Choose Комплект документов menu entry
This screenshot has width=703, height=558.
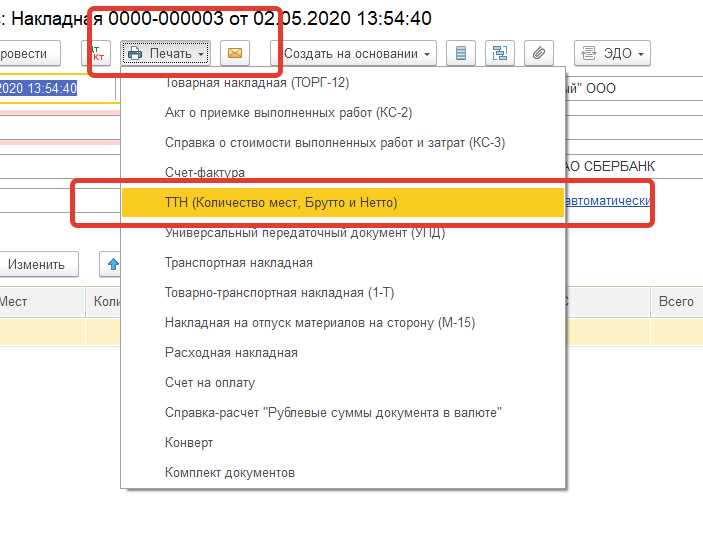[343, 473]
